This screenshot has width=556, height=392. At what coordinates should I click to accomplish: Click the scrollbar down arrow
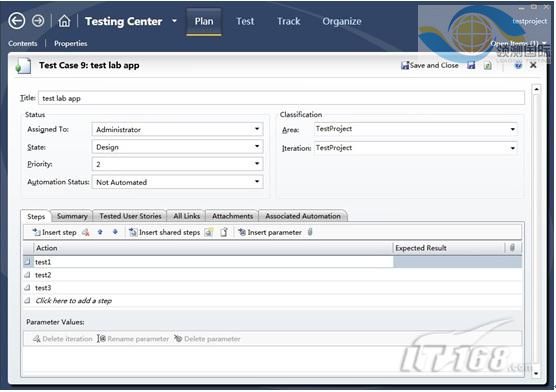[536, 373]
